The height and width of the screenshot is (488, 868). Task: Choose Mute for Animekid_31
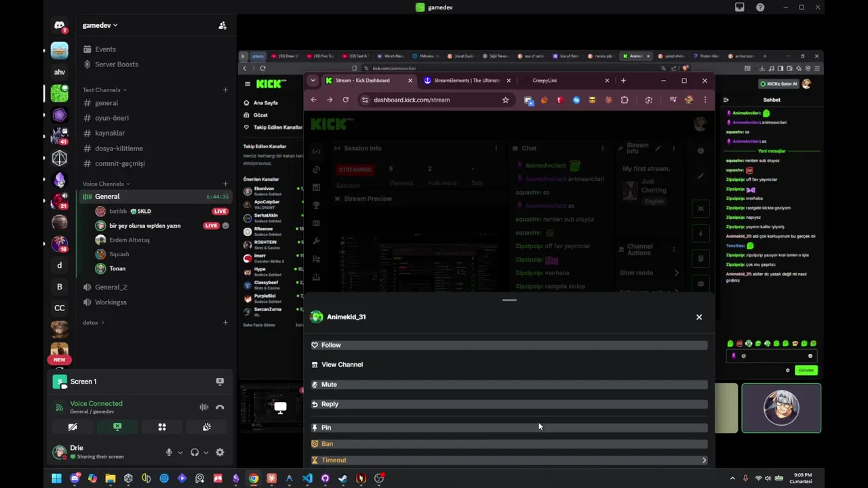[x=509, y=384]
